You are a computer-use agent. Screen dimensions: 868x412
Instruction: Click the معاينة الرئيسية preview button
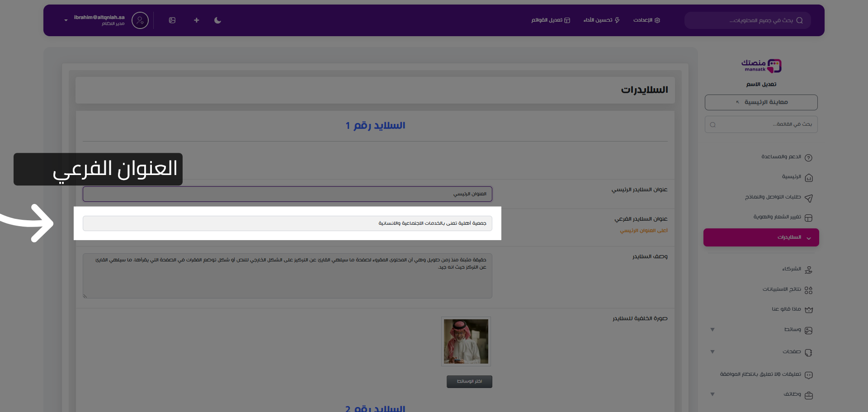click(761, 102)
